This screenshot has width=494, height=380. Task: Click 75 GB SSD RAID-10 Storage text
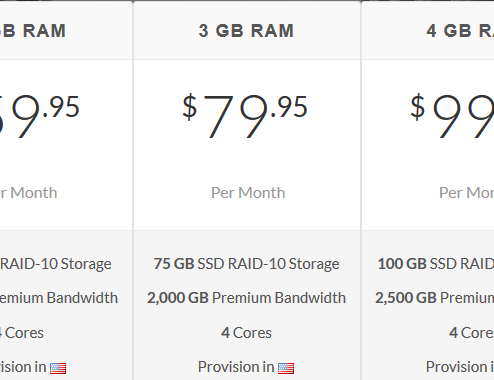[246, 264]
